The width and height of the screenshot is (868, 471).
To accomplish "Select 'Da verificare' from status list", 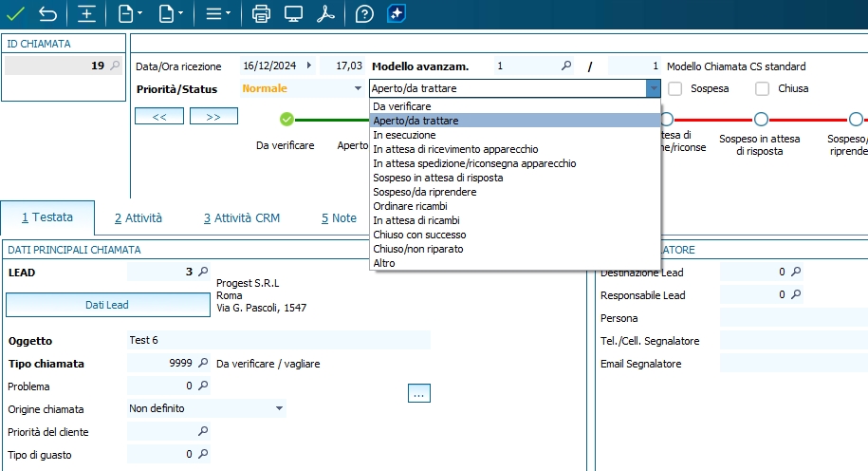I will (515, 106).
